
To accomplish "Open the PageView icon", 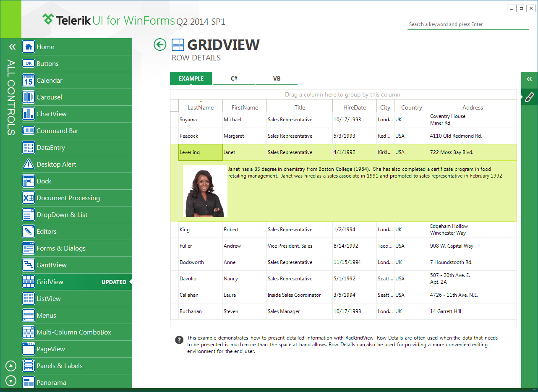I will (x=29, y=349).
